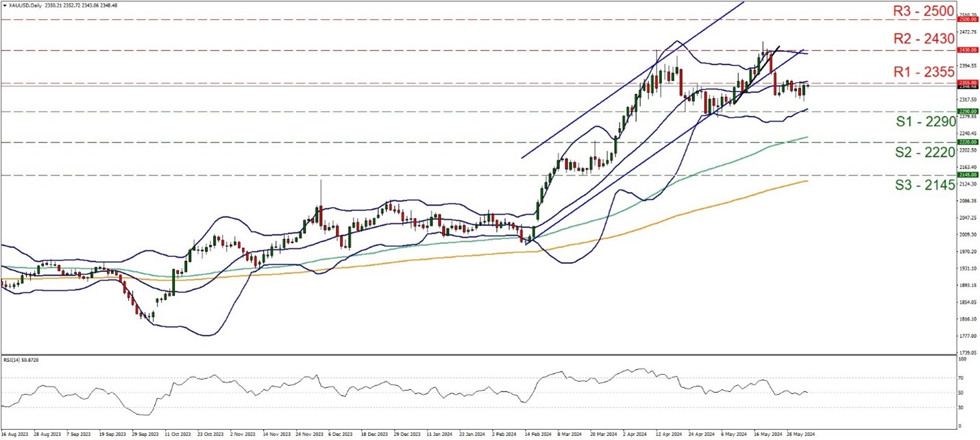
Task: Select the R1 - 2355 resistance label
Action: pyautogui.click(x=924, y=72)
